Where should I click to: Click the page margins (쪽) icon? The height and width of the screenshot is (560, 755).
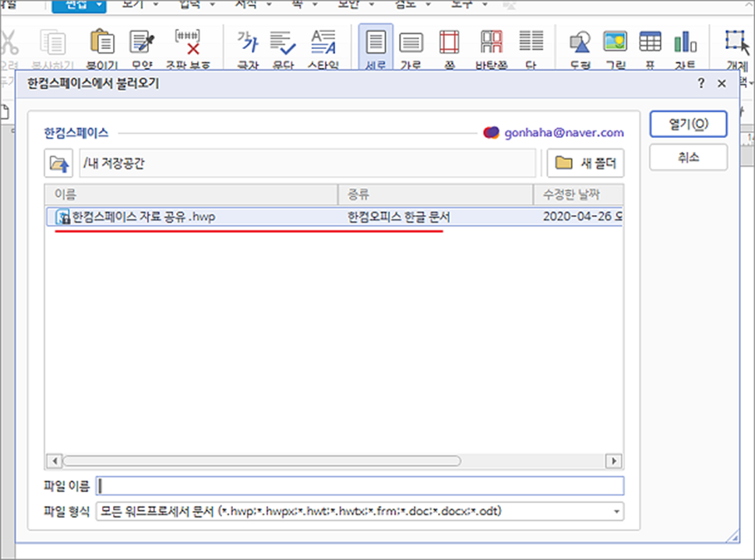[x=450, y=42]
